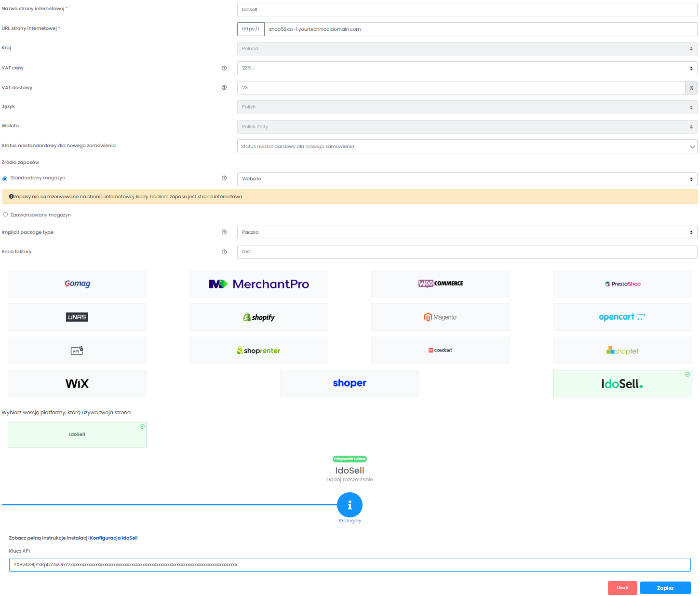Show help for Standardowy magazyn
Screen dimensions: 700x596
tap(224, 178)
